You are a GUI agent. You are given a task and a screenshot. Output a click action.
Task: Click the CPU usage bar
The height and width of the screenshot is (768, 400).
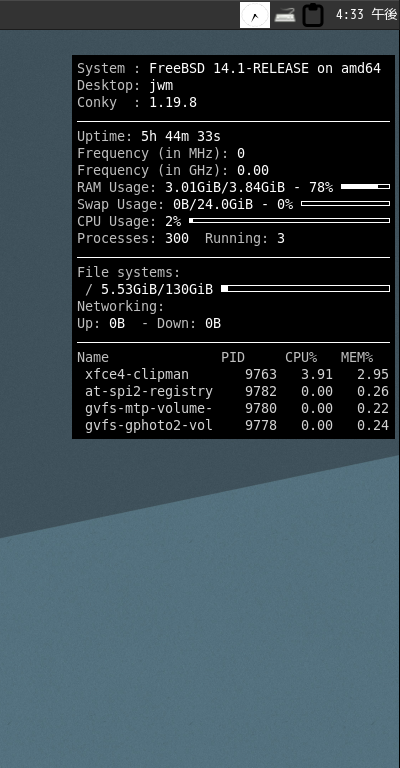[289, 221]
